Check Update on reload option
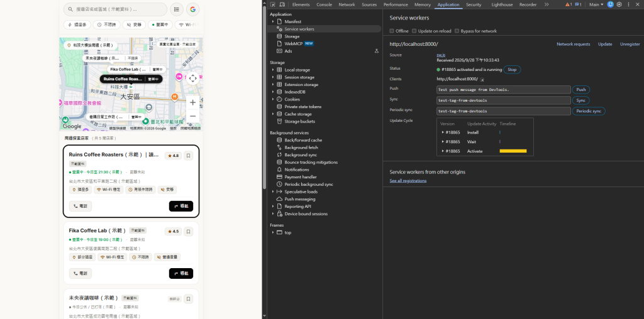644x319 pixels. (414, 31)
